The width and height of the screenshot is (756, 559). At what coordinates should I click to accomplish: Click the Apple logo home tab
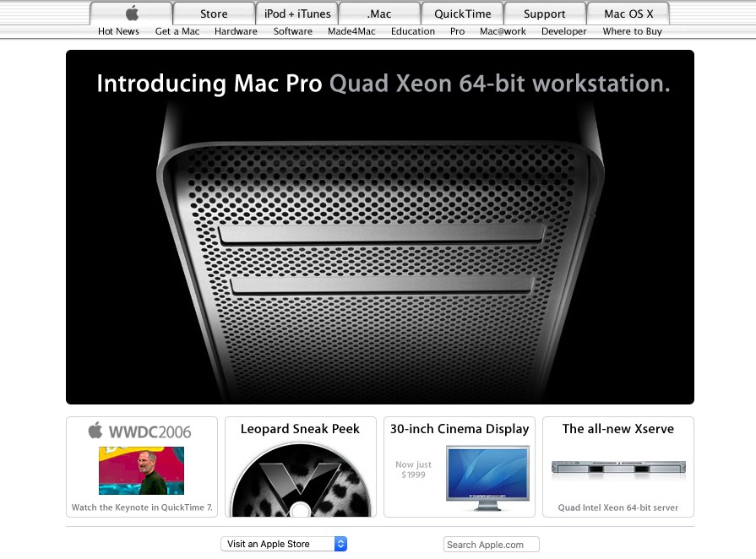point(132,13)
